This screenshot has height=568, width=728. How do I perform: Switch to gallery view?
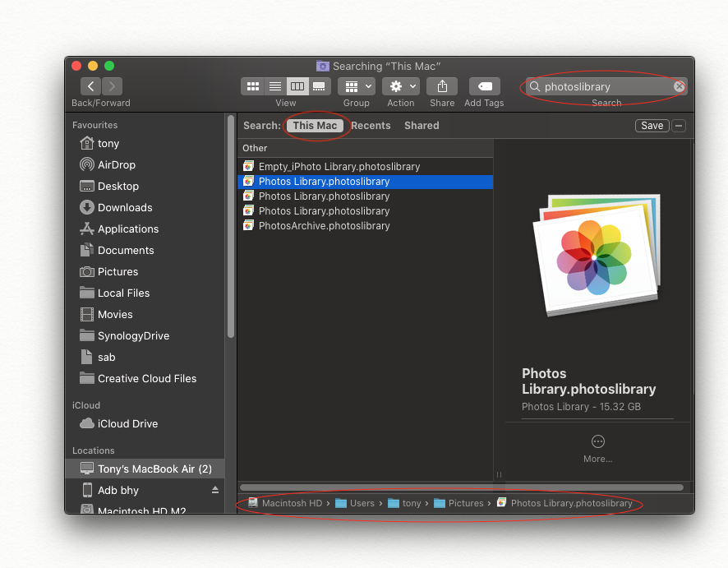(320, 86)
